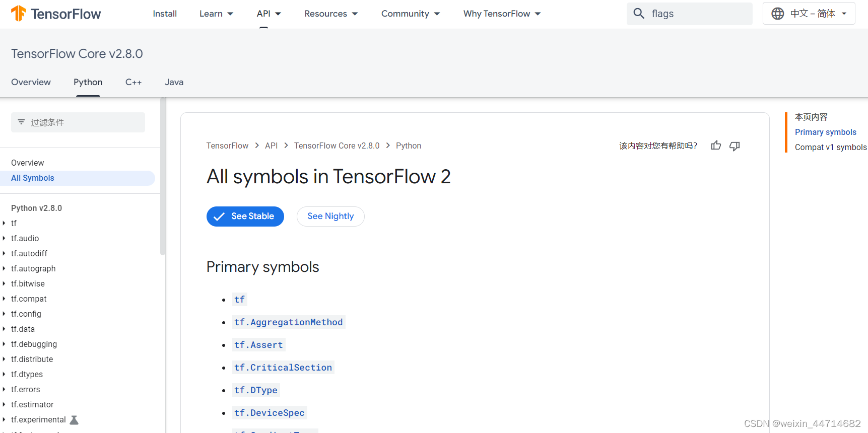
Task: Expand the tf.bitwise arrow
Action: [4, 283]
